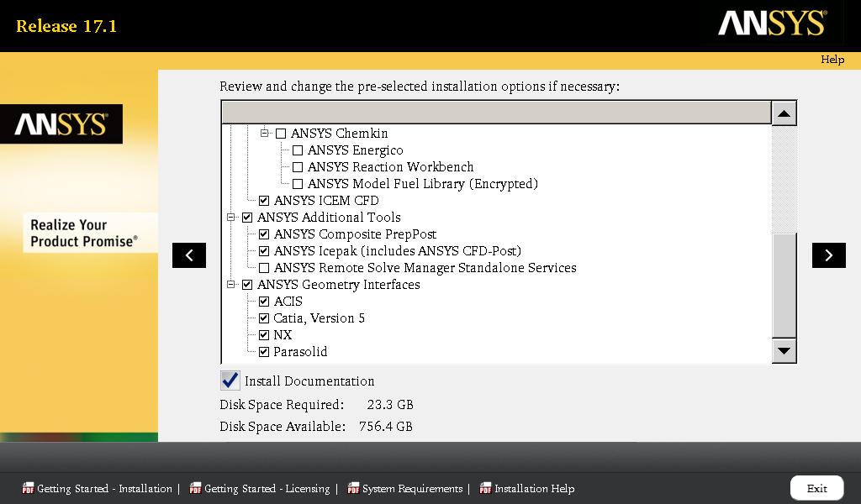Collapse the ANSYS Additional Tools tree node
This screenshot has height=504, width=861.
[231, 218]
